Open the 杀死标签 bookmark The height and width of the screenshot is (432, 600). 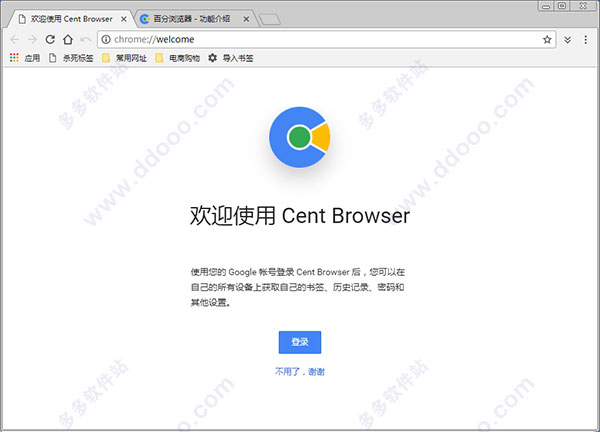[71, 58]
